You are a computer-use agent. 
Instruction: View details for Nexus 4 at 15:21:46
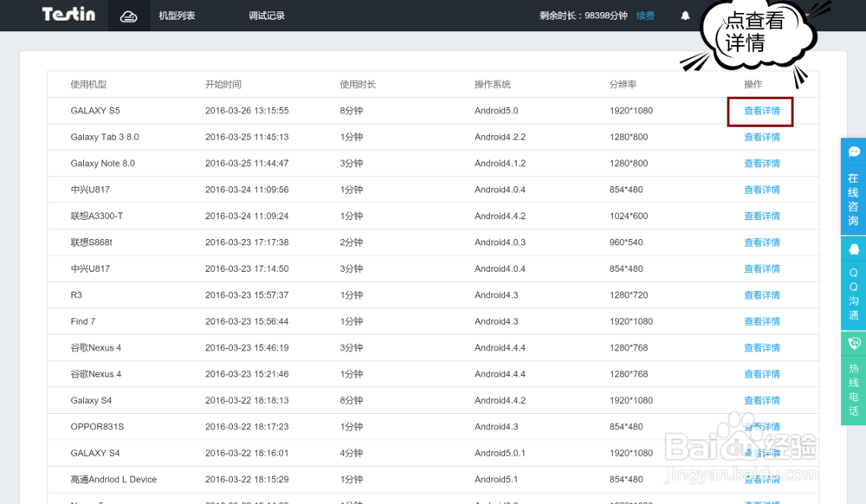coord(761,374)
